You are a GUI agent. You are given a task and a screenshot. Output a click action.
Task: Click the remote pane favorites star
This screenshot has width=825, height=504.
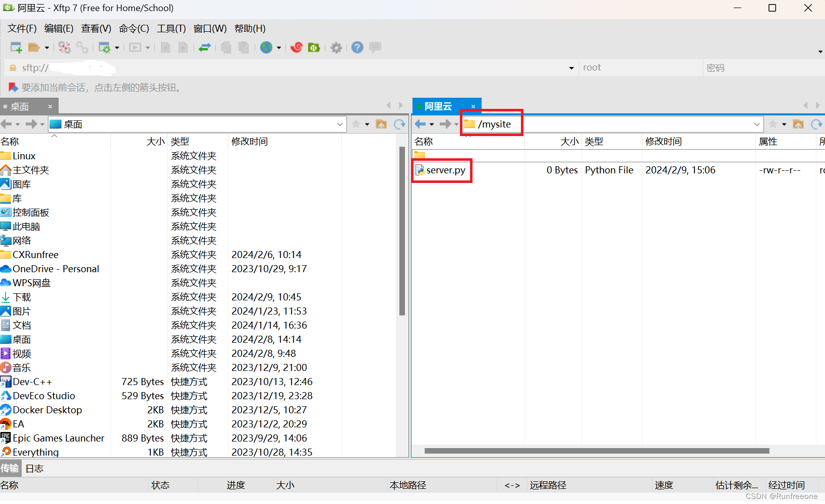(x=773, y=124)
